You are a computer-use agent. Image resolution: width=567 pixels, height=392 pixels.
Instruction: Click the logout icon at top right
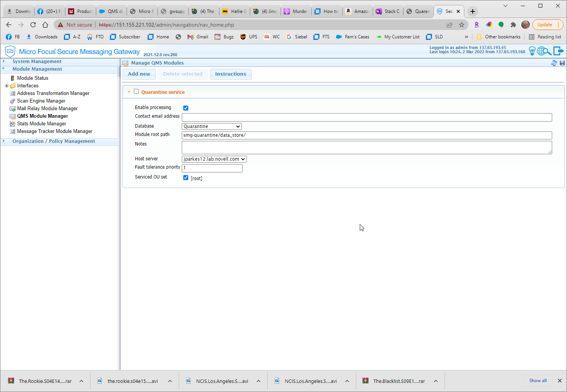559,51
